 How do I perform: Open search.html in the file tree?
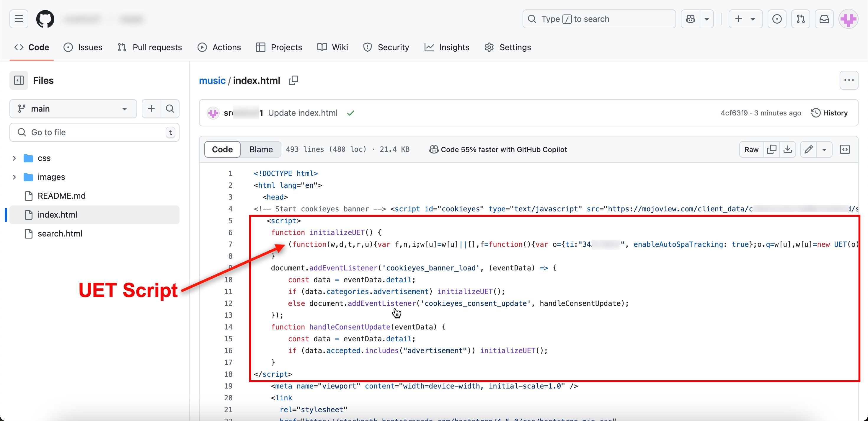pos(60,234)
